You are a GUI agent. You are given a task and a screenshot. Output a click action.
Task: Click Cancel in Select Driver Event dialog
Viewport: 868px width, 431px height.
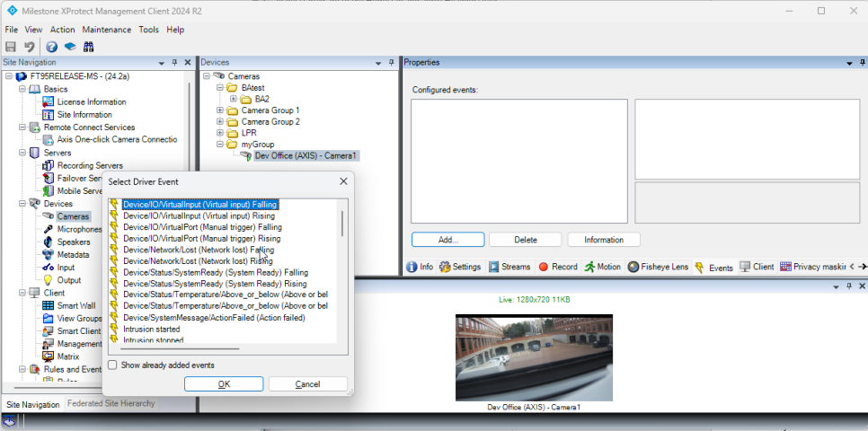click(x=307, y=384)
